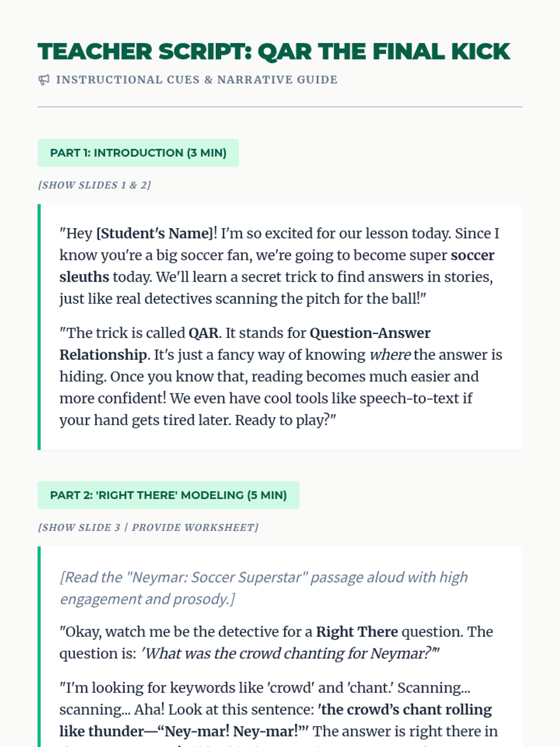Image resolution: width=560 pixels, height=747 pixels.
Task: Click the italic word where
Action: click(x=390, y=355)
